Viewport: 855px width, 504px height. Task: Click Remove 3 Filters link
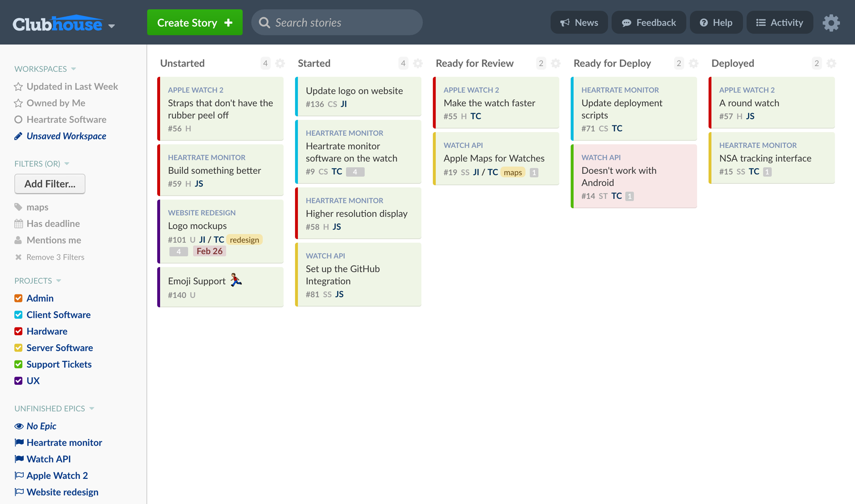(56, 257)
